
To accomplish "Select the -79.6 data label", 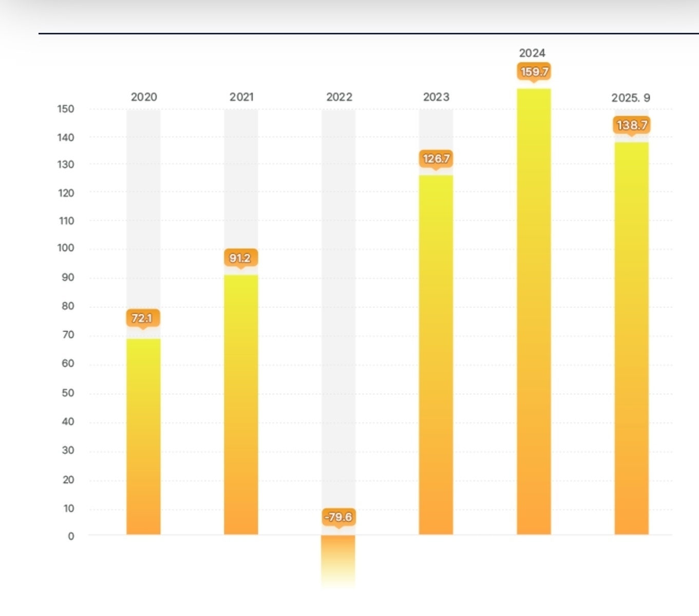I will pyautogui.click(x=338, y=517).
